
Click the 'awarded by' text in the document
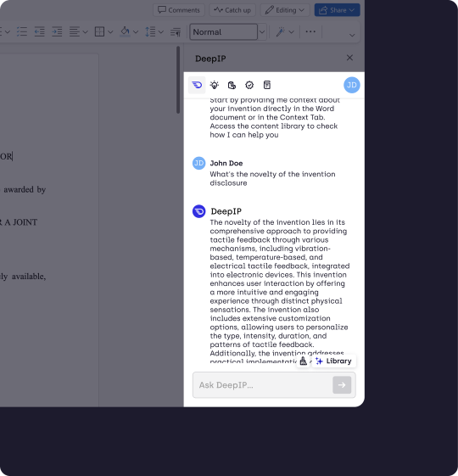(25, 190)
